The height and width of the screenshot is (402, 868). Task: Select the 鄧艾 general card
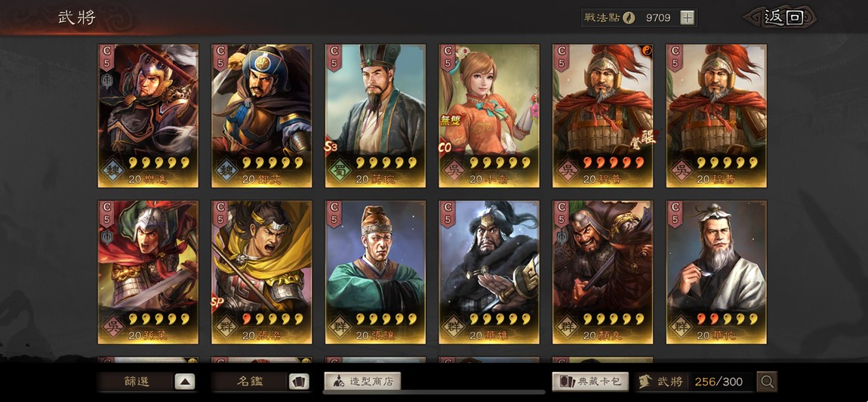point(262,116)
